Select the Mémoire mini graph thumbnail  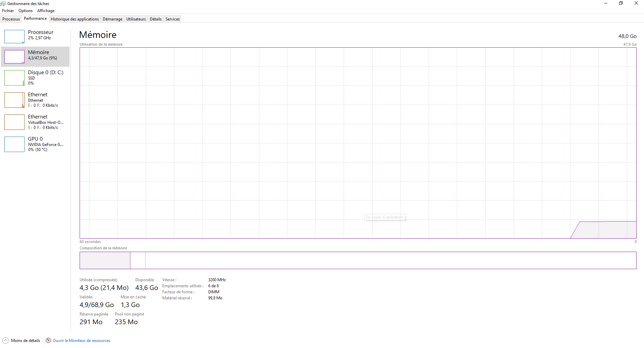click(14, 57)
